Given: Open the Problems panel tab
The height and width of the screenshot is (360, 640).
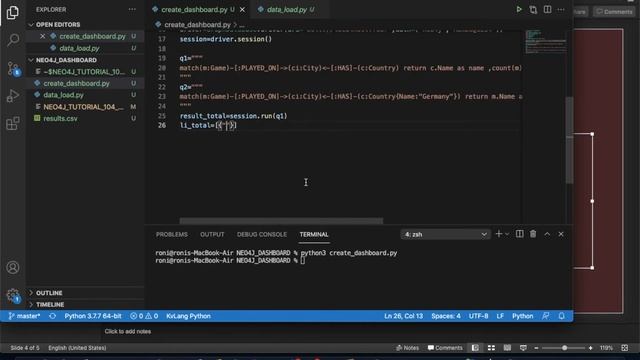Looking at the screenshot, I should 171,234.
